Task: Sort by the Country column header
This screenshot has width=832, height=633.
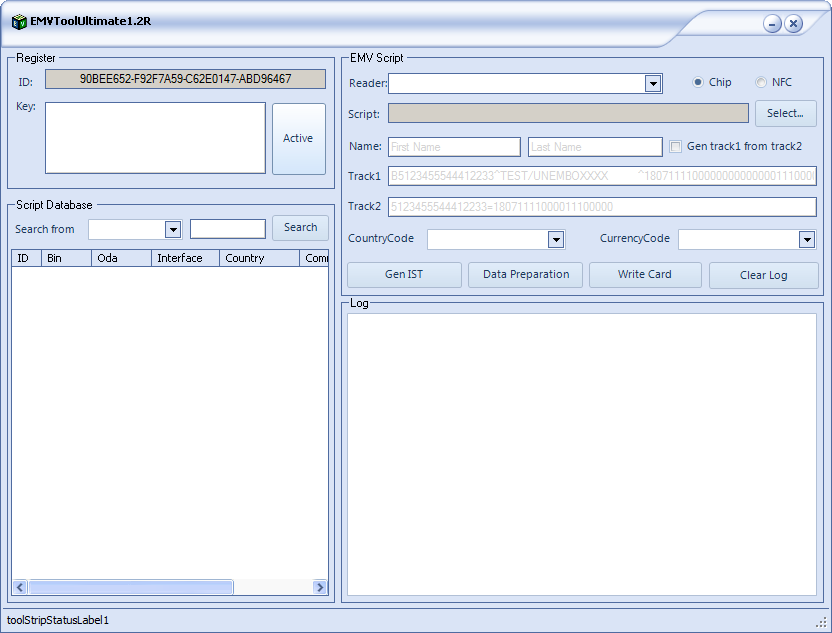Action: click(258, 258)
